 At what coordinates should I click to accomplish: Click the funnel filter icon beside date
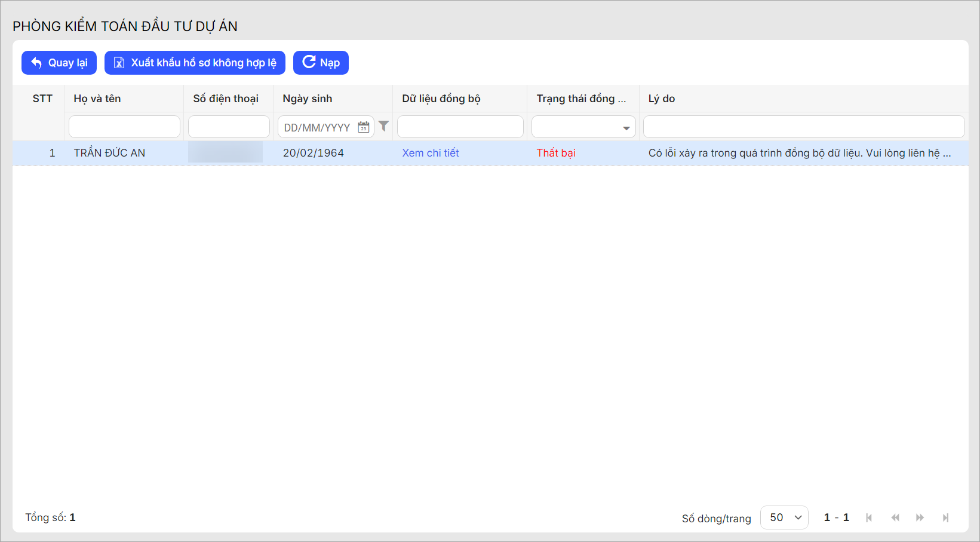(384, 126)
